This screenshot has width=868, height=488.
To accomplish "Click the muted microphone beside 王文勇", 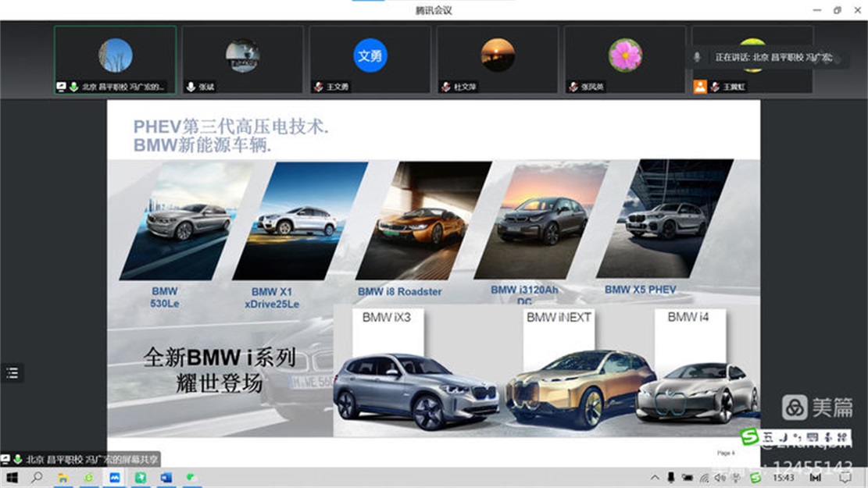I will 318,87.
